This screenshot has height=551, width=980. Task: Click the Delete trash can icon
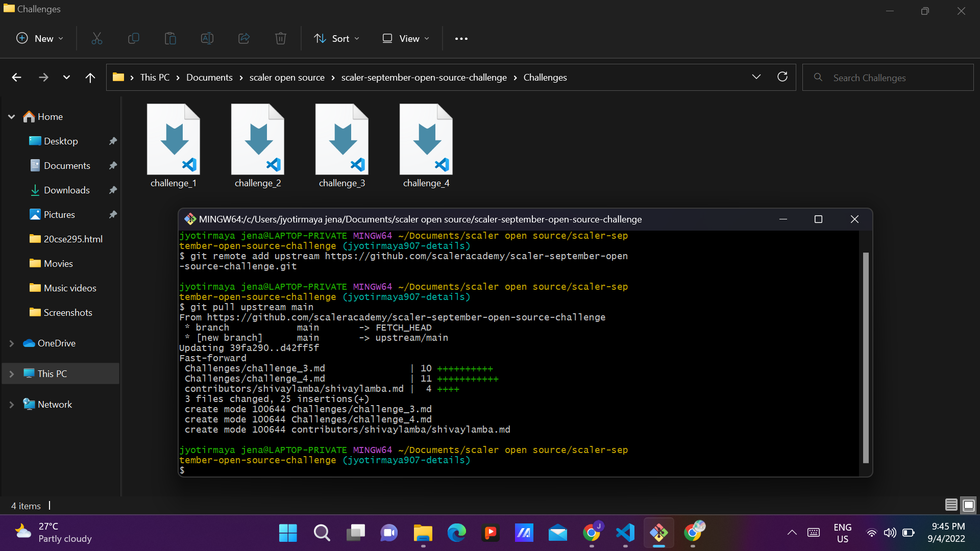pyautogui.click(x=281, y=38)
